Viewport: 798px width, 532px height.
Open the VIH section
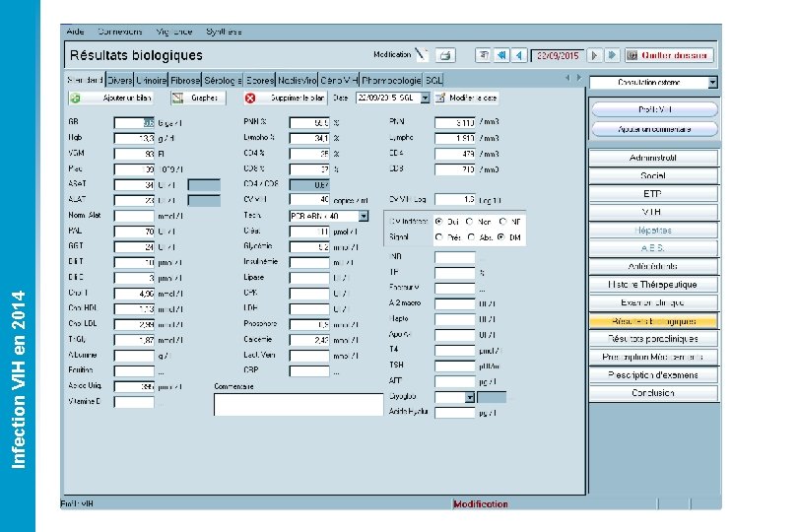coord(653,212)
